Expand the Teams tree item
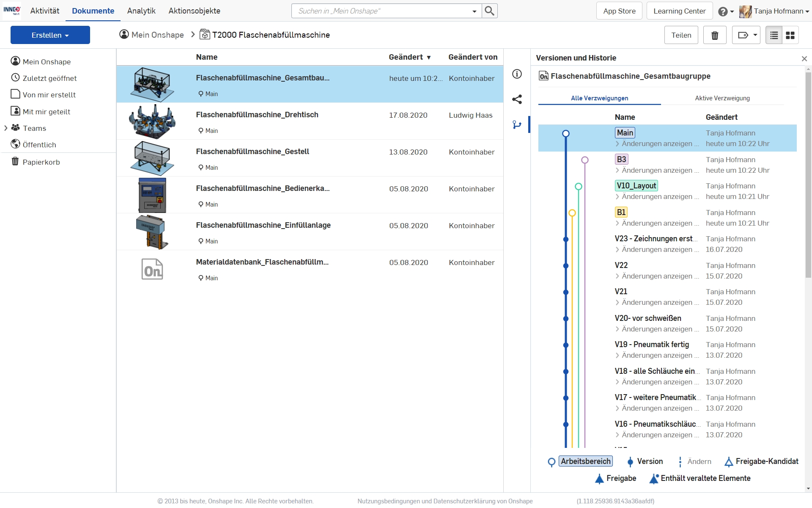The width and height of the screenshot is (812, 508). point(6,128)
